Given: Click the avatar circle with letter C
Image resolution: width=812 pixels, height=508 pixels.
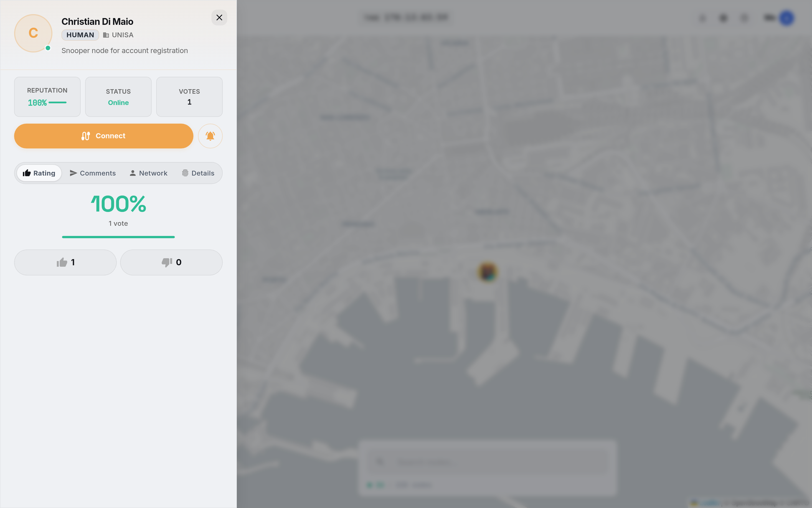Looking at the screenshot, I should 33,34.
